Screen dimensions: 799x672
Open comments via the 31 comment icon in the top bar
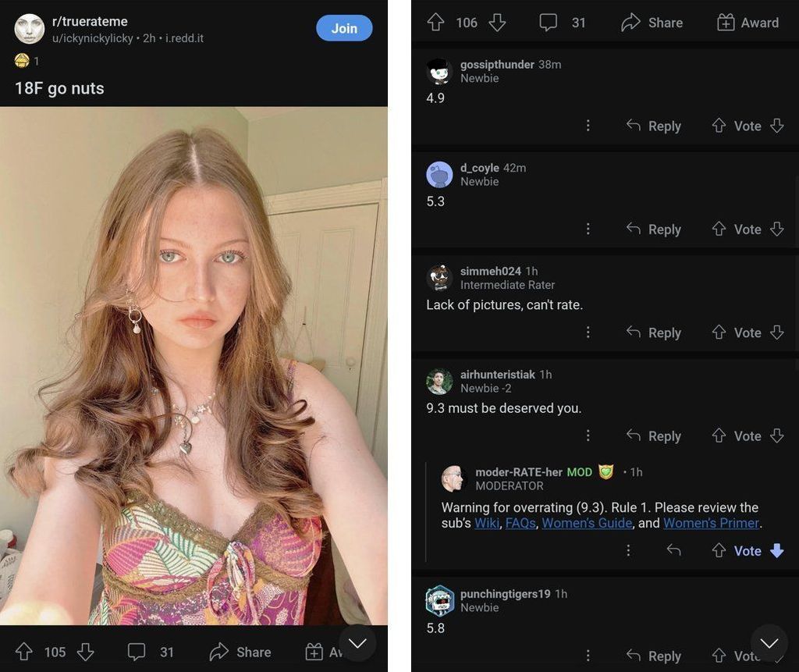(549, 23)
